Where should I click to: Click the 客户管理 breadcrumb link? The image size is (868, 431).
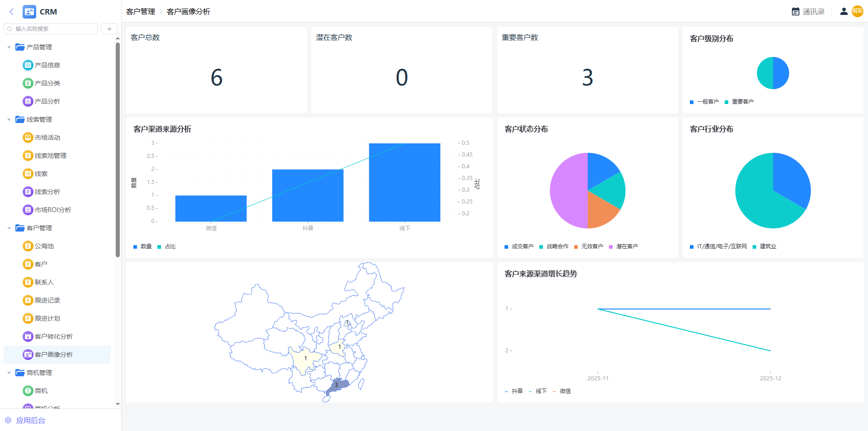tap(141, 12)
